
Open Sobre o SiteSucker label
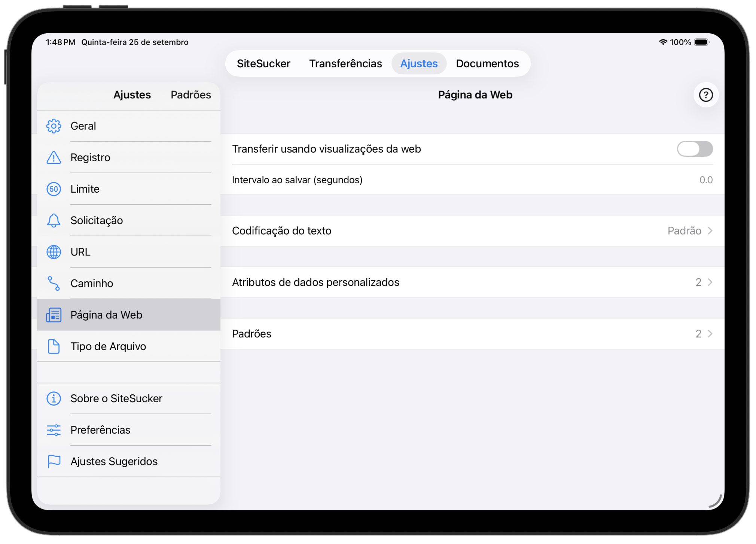coord(116,398)
